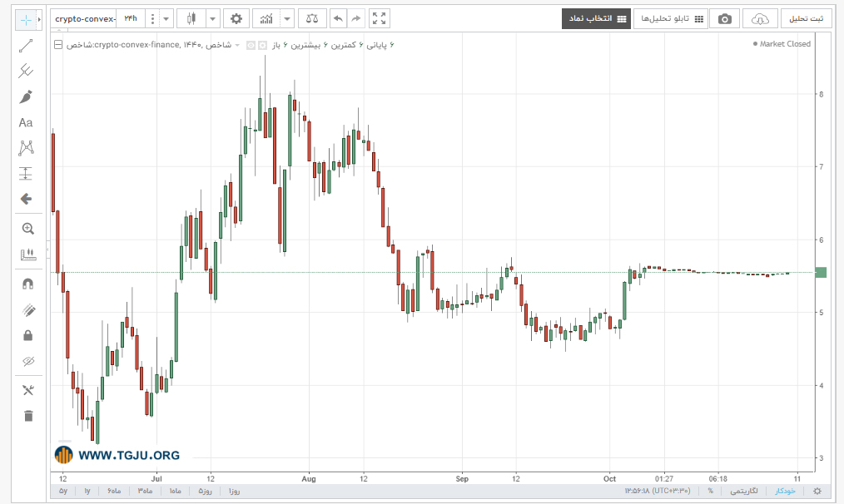The image size is (844, 504).
Task: Take a chart snapshot with camera icon
Action: pyautogui.click(x=724, y=19)
